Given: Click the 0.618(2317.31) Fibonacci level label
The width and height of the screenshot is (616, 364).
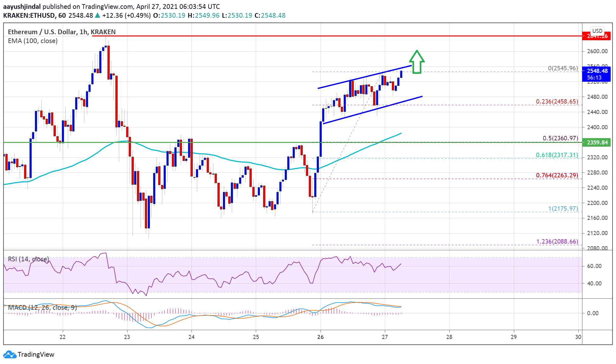Looking at the screenshot, I should tap(557, 155).
